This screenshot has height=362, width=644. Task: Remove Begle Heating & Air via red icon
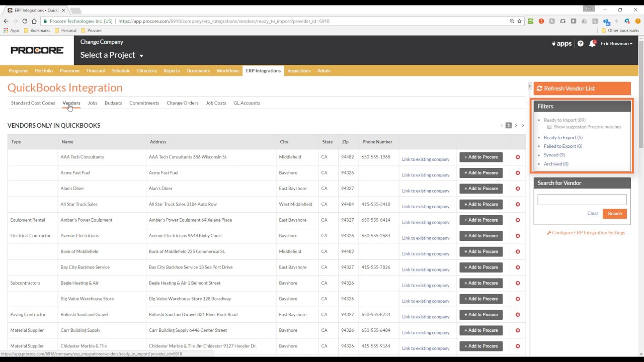click(518, 283)
